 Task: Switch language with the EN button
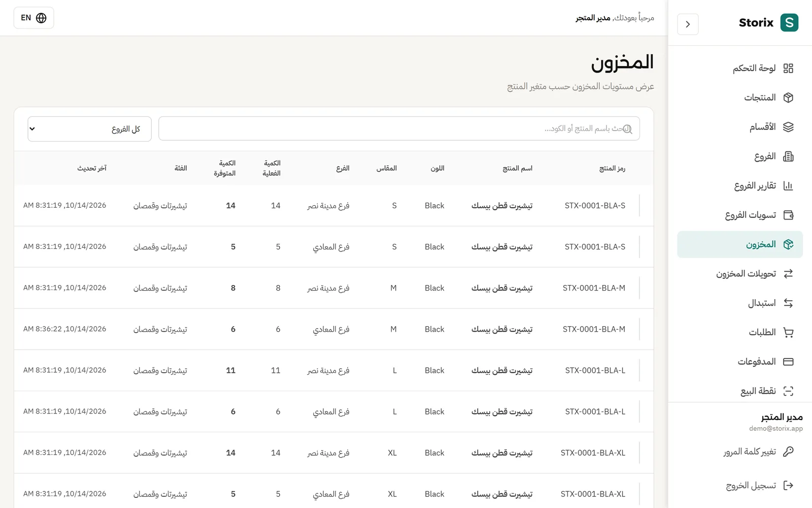[x=33, y=18]
